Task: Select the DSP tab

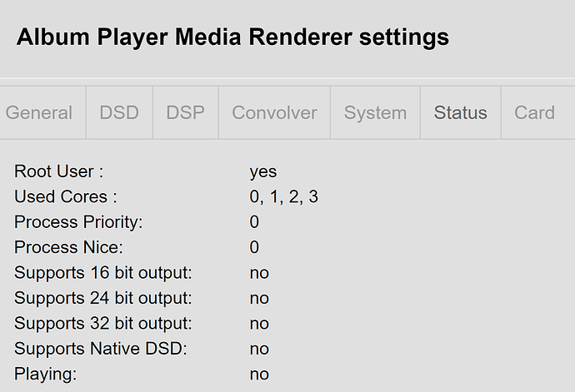Action: pyautogui.click(x=186, y=112)
